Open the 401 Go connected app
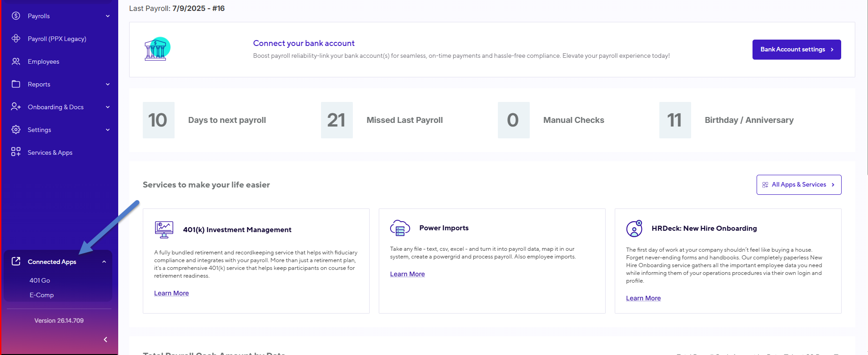The image size is (868, 355). pyautogui.click(x=40, y=280)
